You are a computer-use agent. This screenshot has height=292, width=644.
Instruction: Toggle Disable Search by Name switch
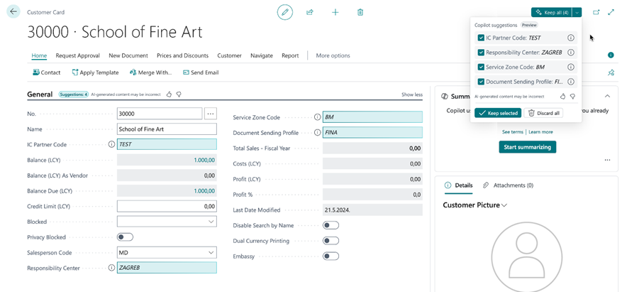click(331, 225)
